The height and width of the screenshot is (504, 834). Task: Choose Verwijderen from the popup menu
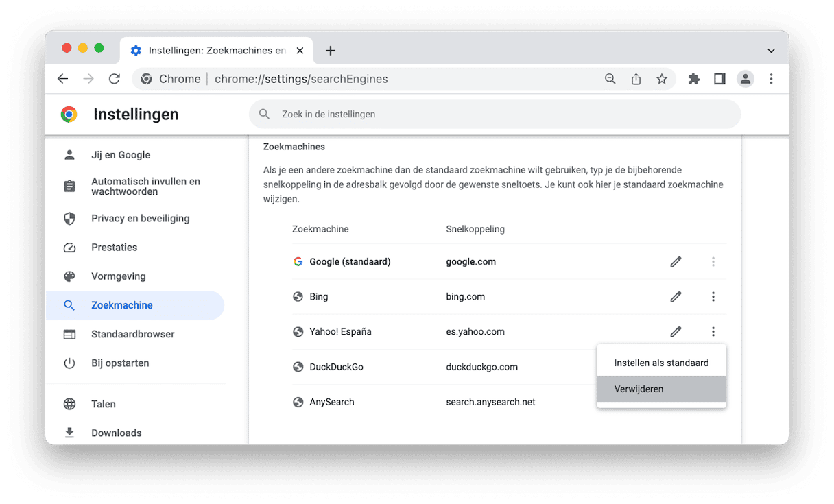(x=661, y=389)
